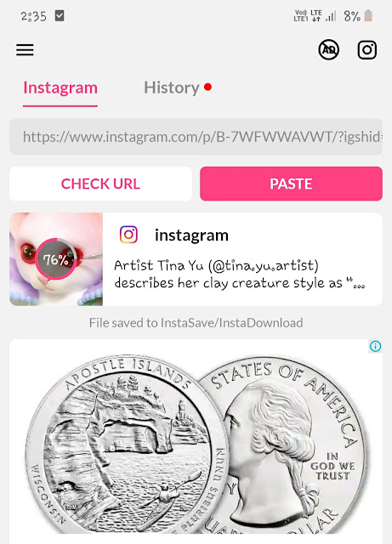Click the ad info icon
Image resolution: width=392 pixels, height=544 pixels.
click(x=375, y=346)
